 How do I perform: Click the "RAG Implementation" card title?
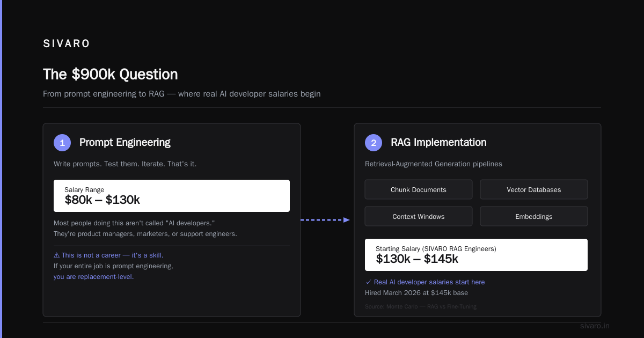[x=438, y=143]
